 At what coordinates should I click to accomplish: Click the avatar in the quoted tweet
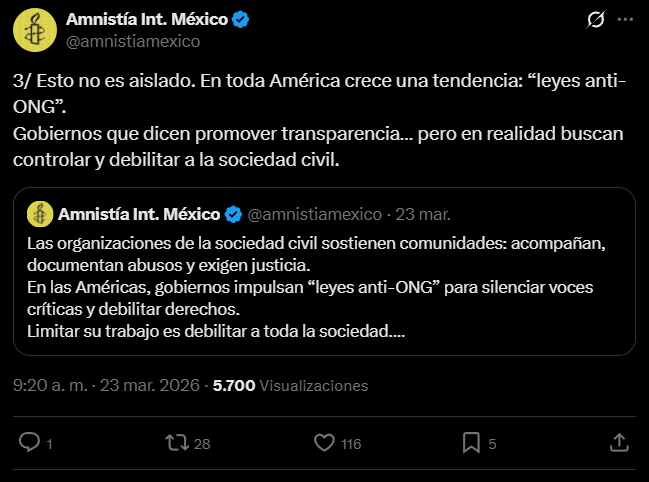pos(40,214)
